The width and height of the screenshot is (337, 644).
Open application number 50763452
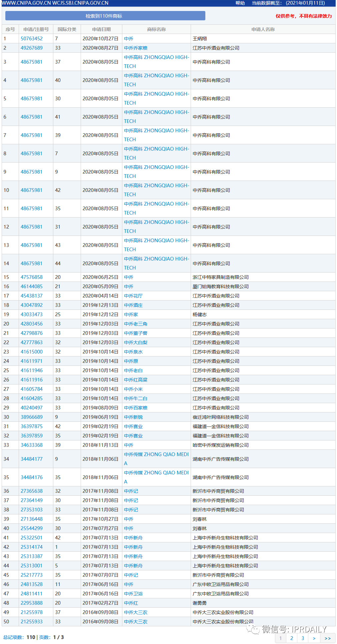point(32,39)
